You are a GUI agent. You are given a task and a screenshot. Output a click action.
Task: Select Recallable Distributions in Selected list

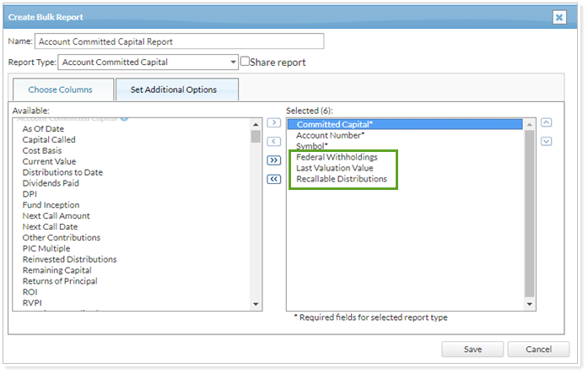(342, 179)
